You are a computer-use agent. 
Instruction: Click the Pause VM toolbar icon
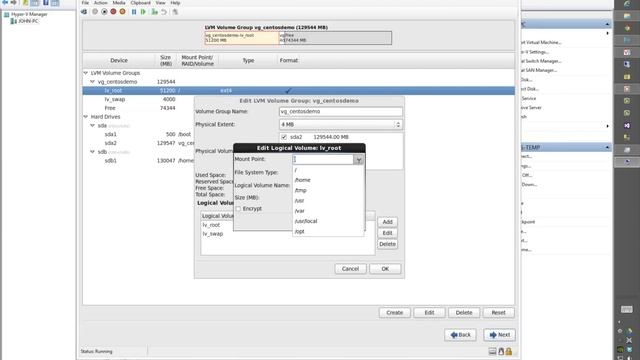pos(134,12)
